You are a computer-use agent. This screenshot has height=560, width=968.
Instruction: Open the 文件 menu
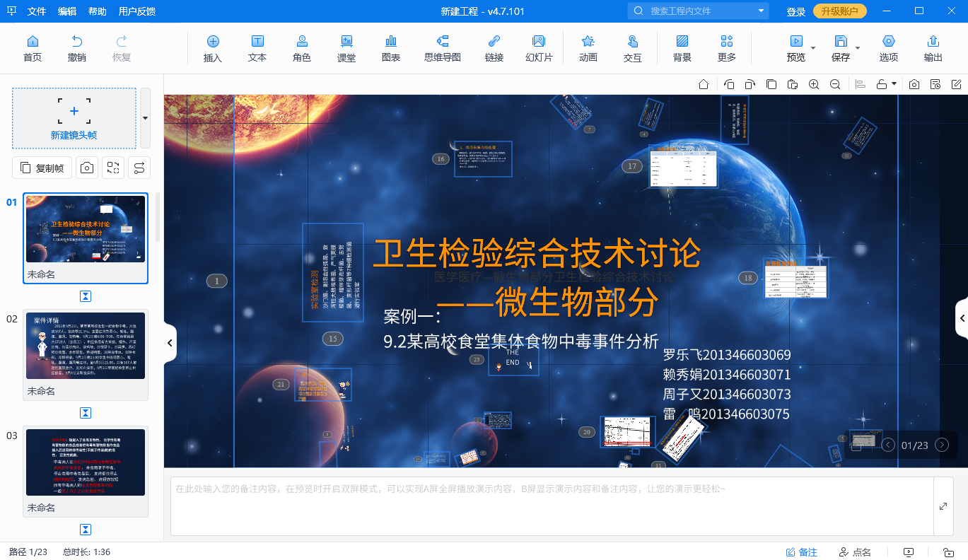coord(37,11)
